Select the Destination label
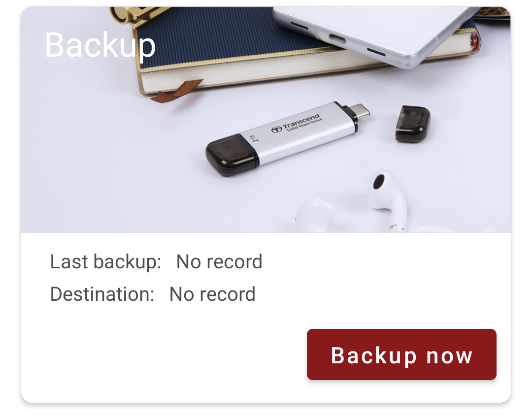 102,294
